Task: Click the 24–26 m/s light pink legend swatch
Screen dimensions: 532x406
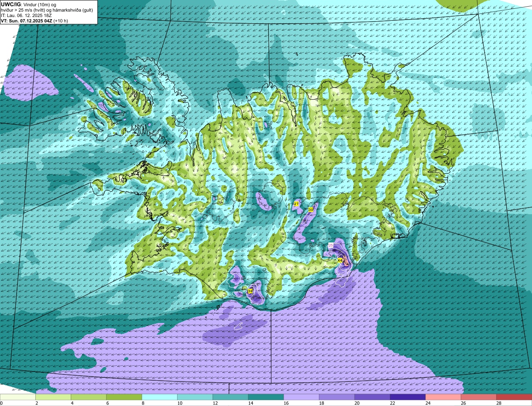Action: point(443,397)
